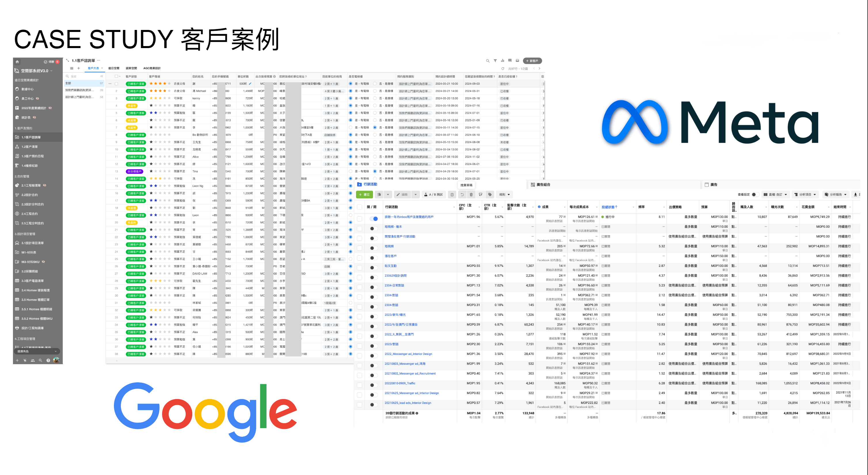
Task: Open 2022年度業績統計 in the sidebar
Action: pyautogui.click(x=33, y=108)
